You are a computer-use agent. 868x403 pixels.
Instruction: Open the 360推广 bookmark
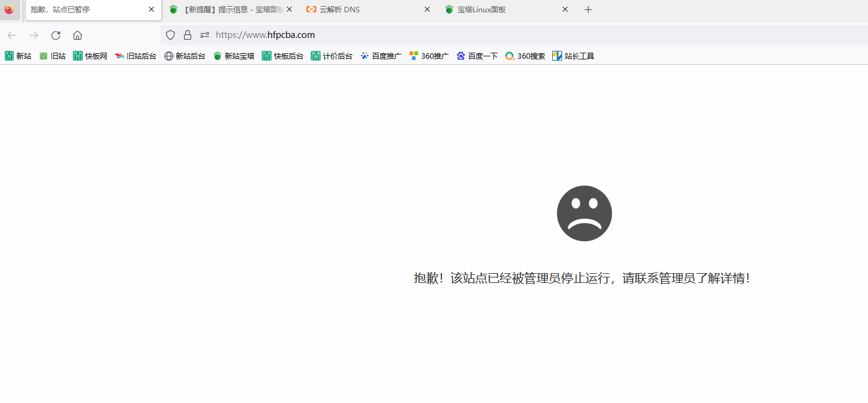[429, 56]
